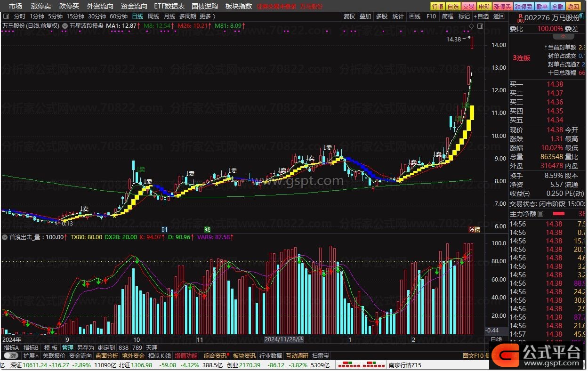Open the 资金流向 top menu
588x371 pixels.
click(134, 6)
